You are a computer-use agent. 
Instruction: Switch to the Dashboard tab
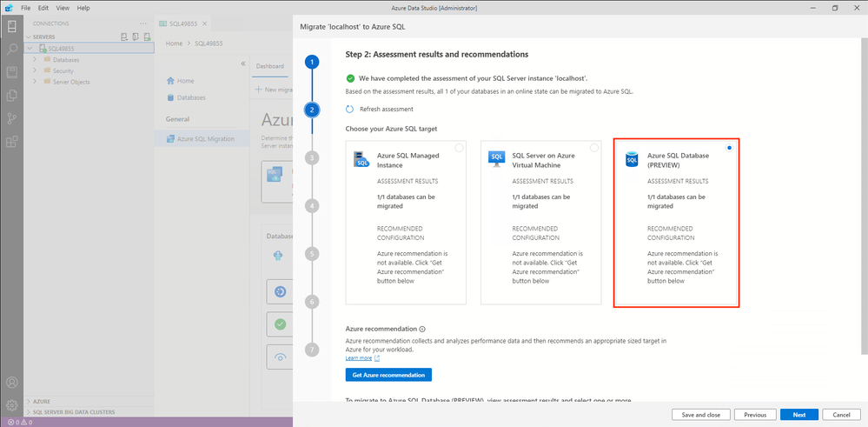click(x=269, y=66)
